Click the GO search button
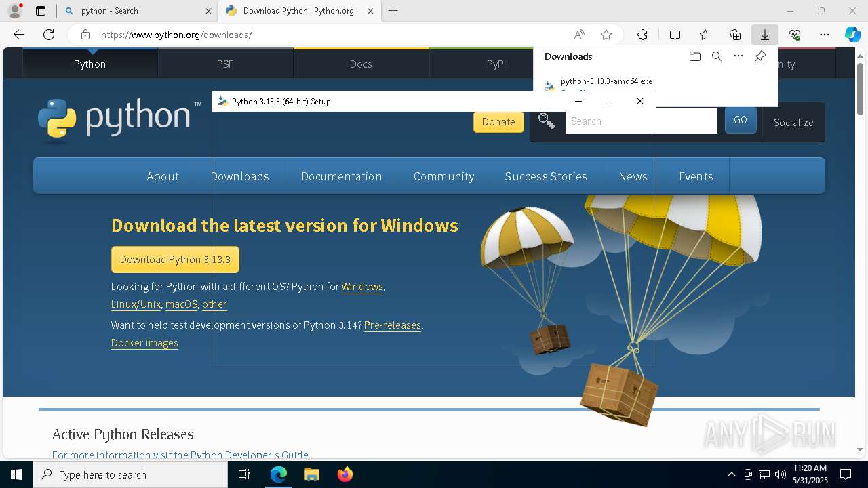Viewport: 868px width, 488px height. (741, 120)
